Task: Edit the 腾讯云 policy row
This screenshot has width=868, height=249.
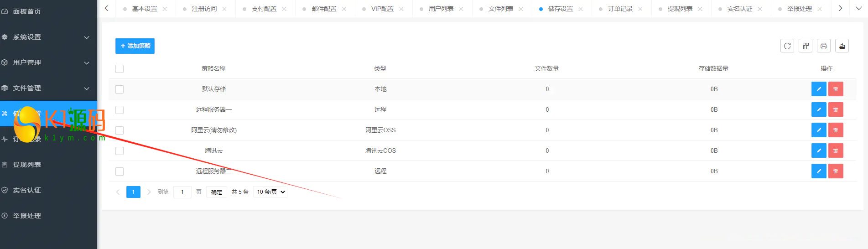Action: click(x=819, y=150)
